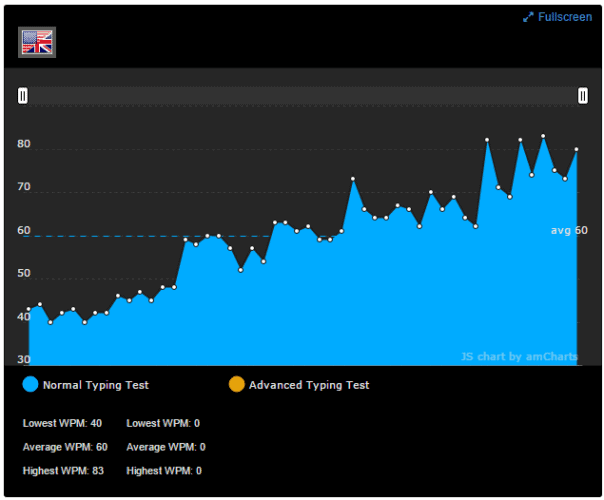The image size is (604, 500).
Task: Click the Average WPM: 60 statistic
Action: coord(65,447)
